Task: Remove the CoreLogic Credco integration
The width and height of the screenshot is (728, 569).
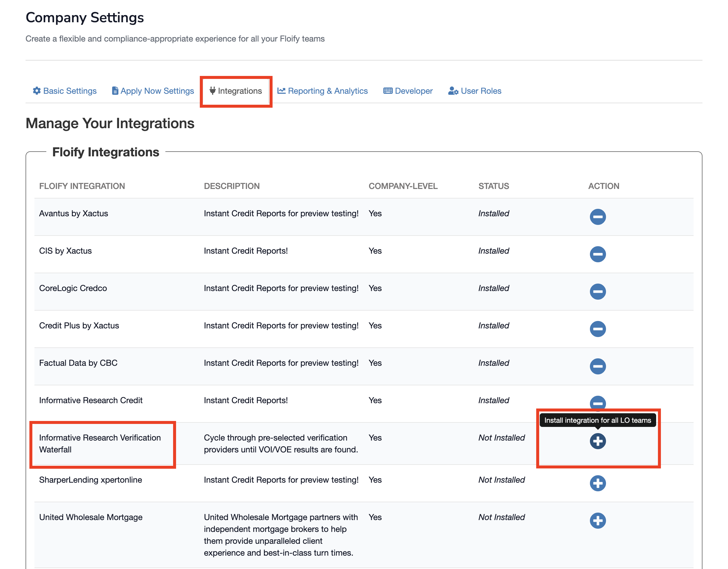Action: pyautogui.click(x=597, y=292)
